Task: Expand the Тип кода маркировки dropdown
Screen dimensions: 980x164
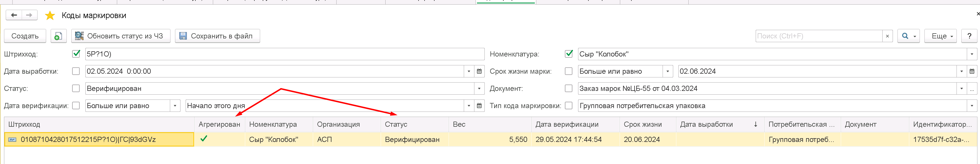Action: pyautogui.click(x=972, y=106)
